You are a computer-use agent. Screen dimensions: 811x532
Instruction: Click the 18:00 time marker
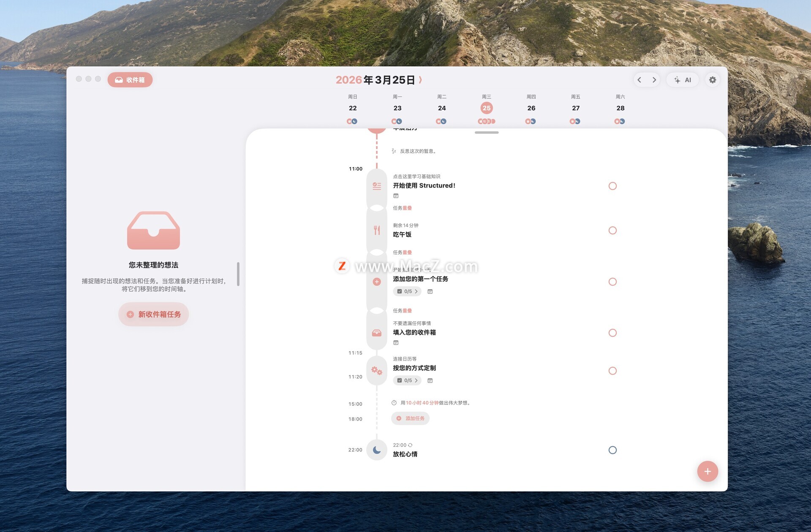point(355,419)
